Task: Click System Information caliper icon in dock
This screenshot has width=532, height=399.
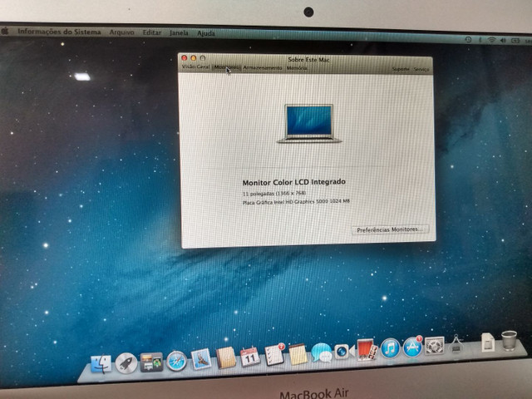Action: [456, 343]
